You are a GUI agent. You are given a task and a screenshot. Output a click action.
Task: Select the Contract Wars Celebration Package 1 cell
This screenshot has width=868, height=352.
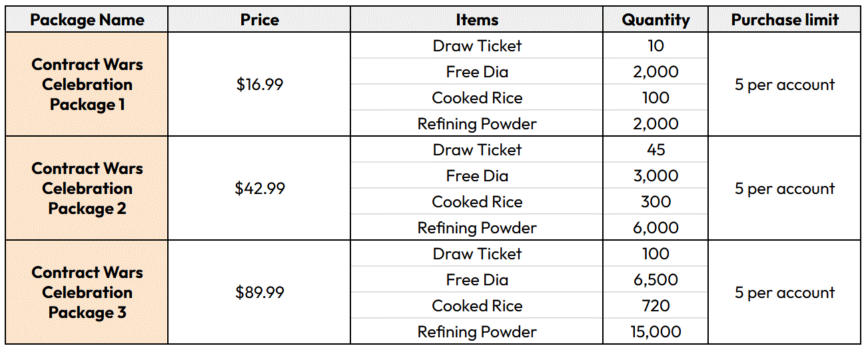(87, 85)
